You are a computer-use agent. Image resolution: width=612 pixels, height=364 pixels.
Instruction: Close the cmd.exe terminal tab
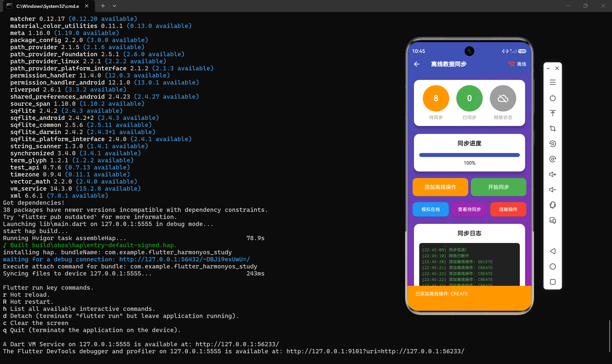coord(87,6)
